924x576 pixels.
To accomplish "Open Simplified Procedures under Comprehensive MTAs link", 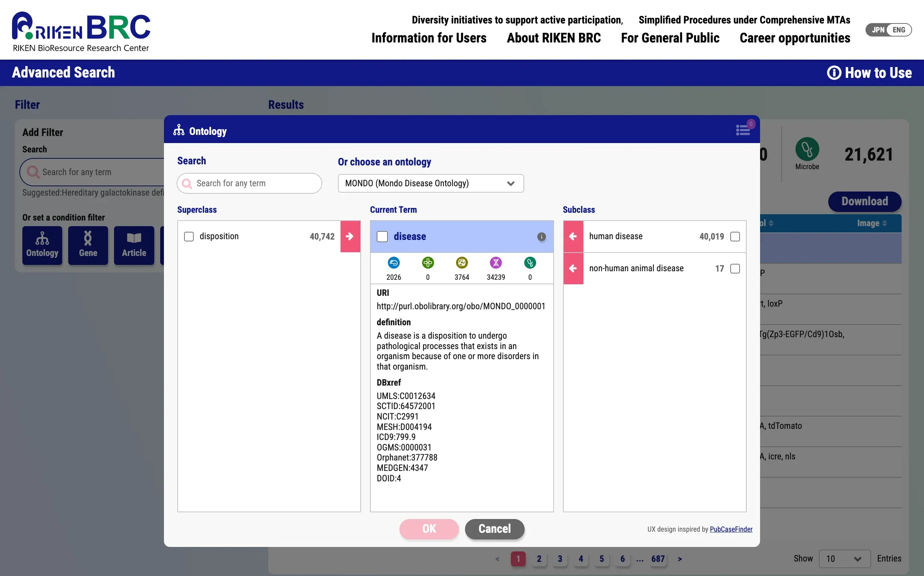I will tap(744, 20).
